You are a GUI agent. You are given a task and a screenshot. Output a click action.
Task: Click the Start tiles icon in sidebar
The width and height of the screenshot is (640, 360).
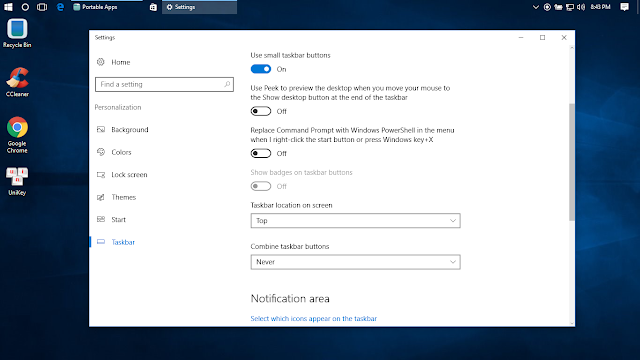(x=101, y=219)
